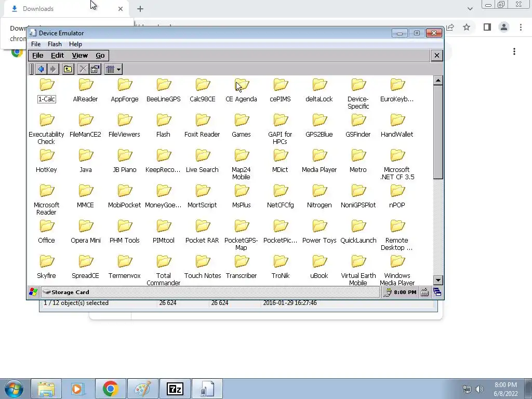Image resolution: width=532 pixels, height=399 pixels.
Task: Open the explorer Edit menu
Action: [57, 55]
